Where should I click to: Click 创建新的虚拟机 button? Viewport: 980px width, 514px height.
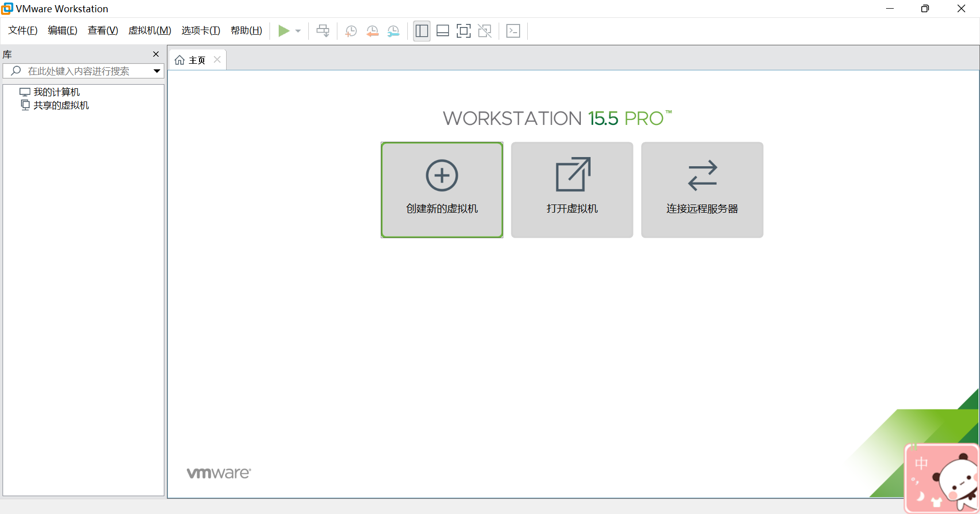pos(442,190)
